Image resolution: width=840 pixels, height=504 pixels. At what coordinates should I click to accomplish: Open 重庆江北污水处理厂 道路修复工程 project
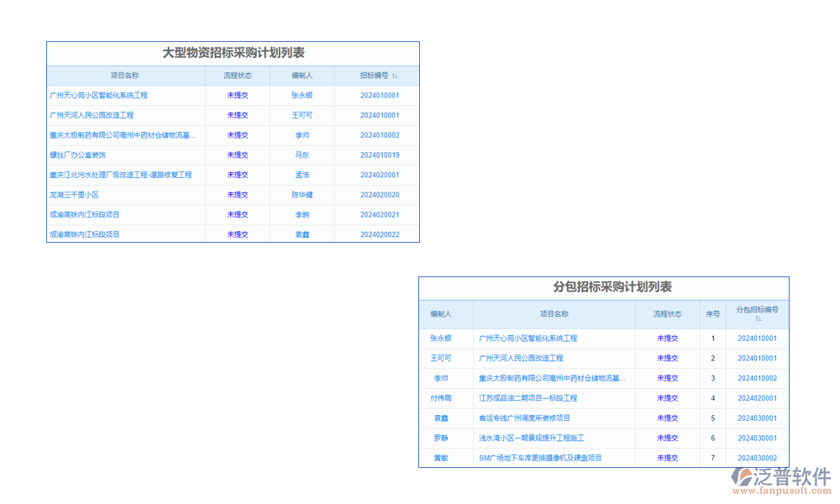click(121, 175)
